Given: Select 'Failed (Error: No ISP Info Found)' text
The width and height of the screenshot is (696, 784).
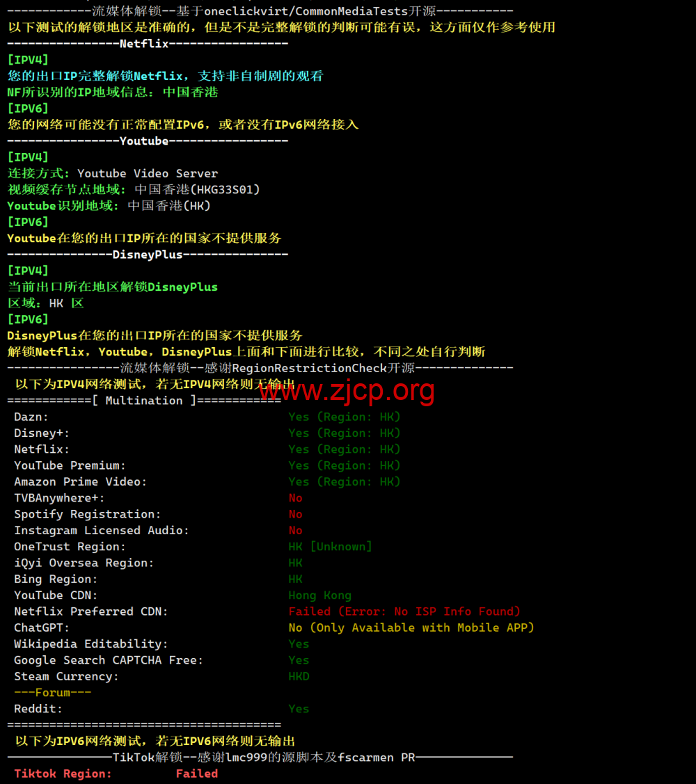Looking at the screenshot, I should (x=404, y=611).
